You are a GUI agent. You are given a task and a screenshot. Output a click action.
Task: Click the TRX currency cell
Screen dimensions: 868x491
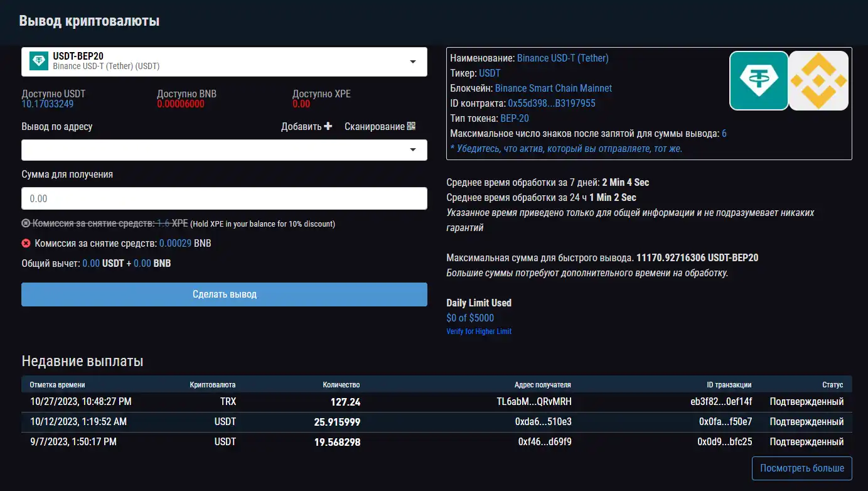(x=228, y=401)
